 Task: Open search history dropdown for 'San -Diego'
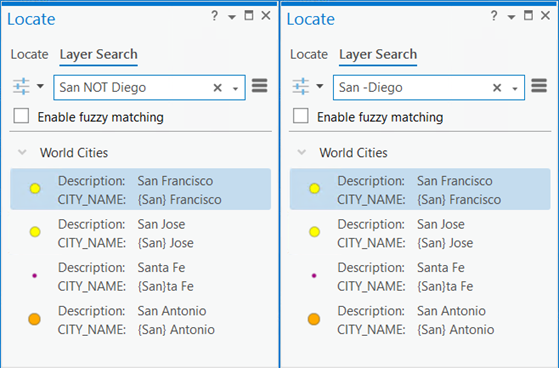tap(515, 89)
